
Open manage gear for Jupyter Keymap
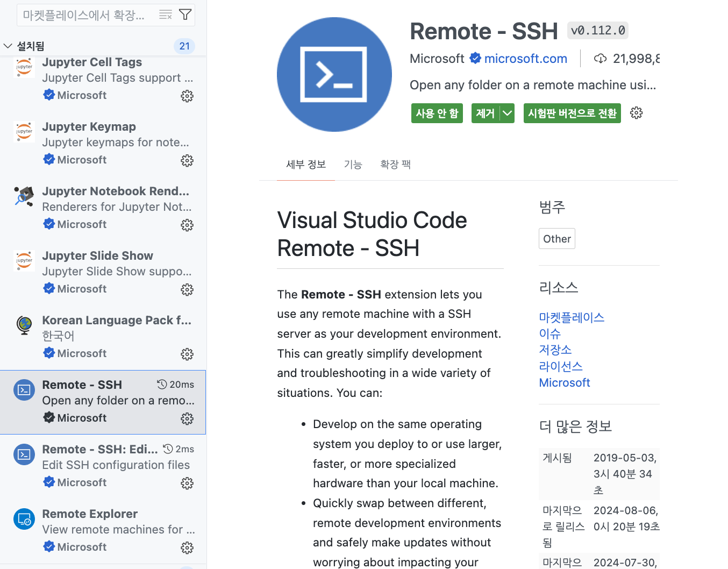(x=187, y=161)
